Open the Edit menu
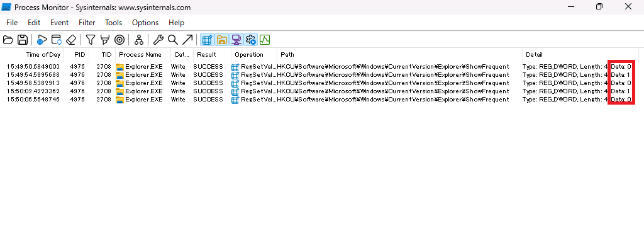 click(34, 23)
